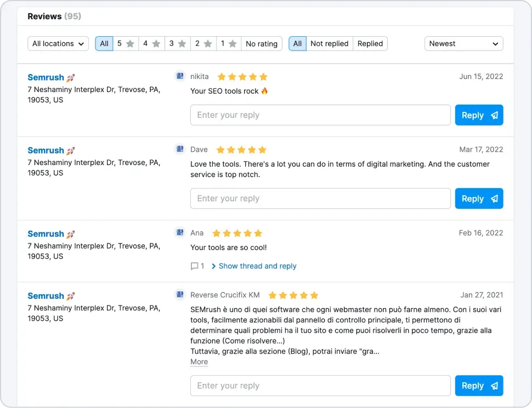Click Google Business icon beside Reverse Crucifix KM
532x408 pixels.
coord(180,294)
